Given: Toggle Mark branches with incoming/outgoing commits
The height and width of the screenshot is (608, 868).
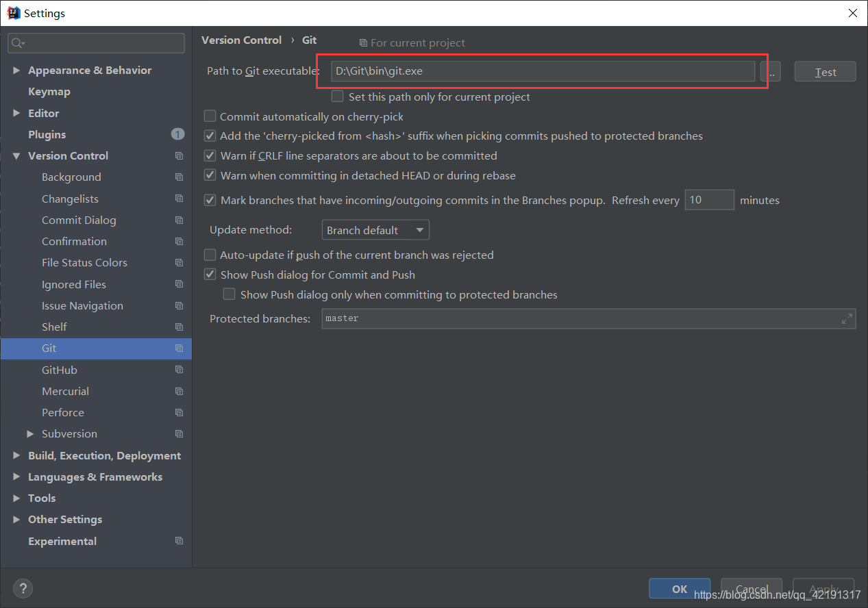Looking at the screenshot, I should (210, 201).
